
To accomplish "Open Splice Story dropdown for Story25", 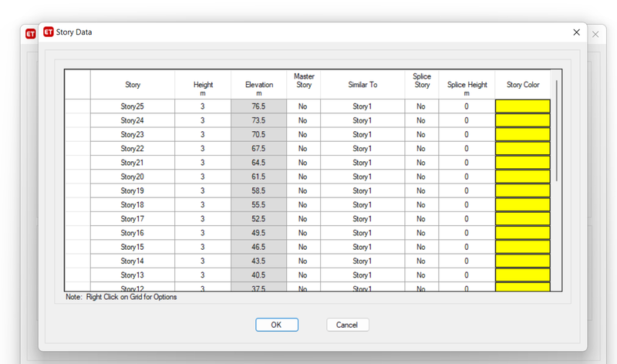I will (x=422, y=106).
